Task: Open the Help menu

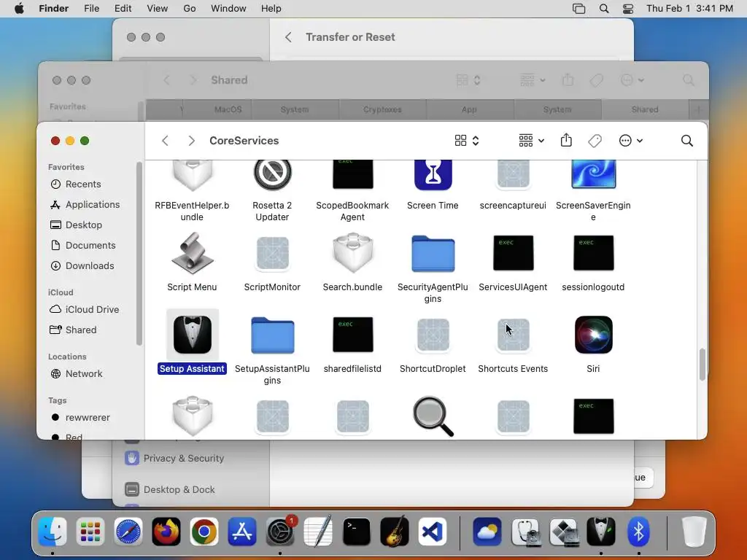Action: (x=271, y=9)
